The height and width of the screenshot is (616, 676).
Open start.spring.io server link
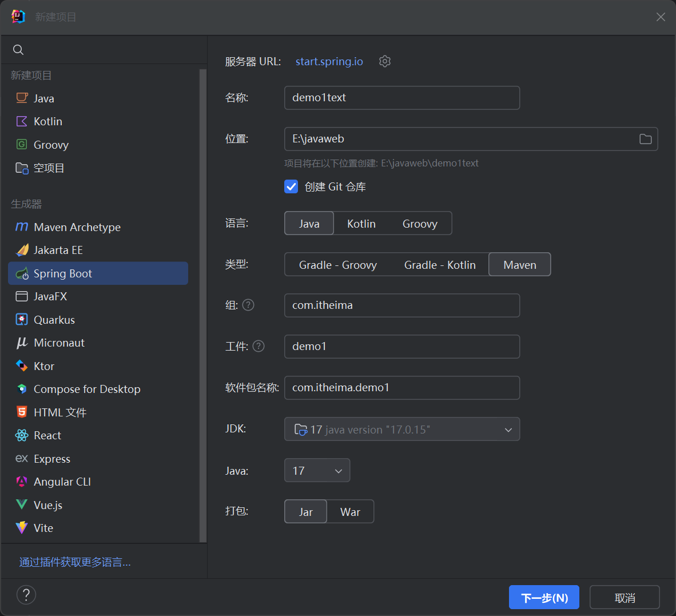[x=329, y=61]
